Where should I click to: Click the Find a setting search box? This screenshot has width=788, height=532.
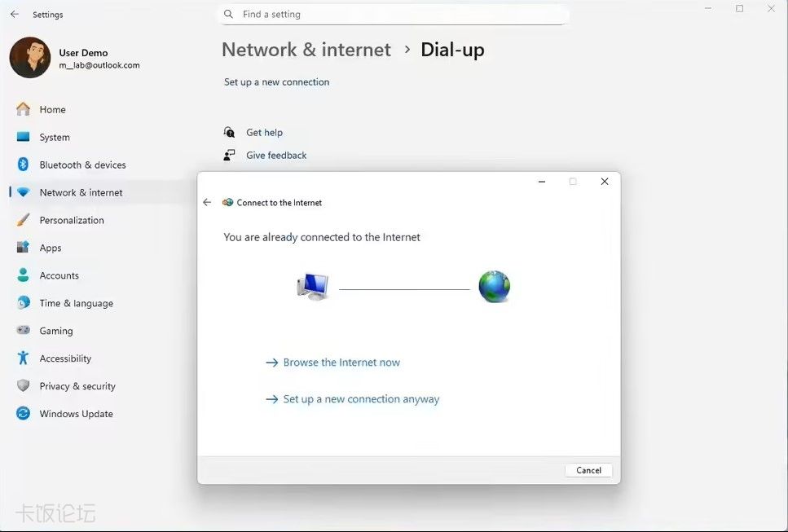point(394,15)
